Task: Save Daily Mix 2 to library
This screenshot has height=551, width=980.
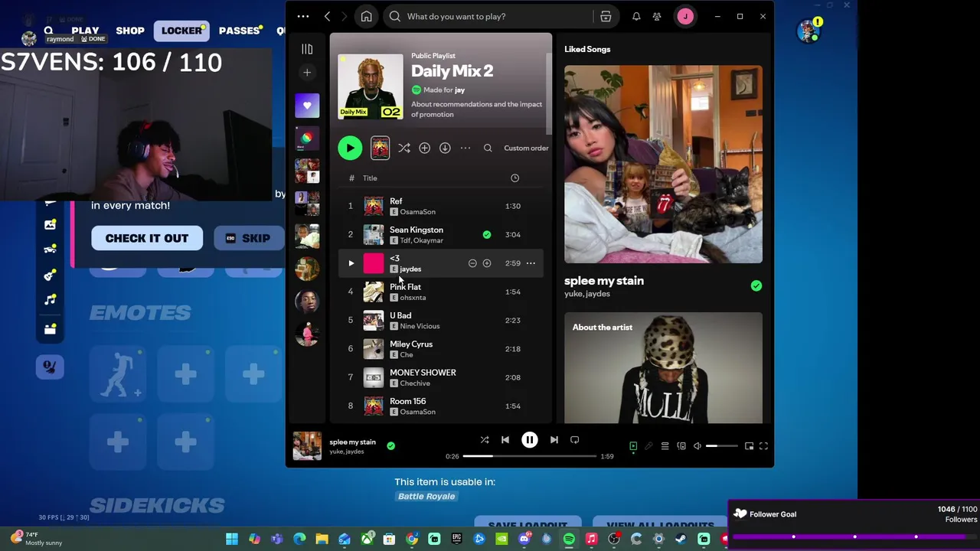Action: (x=424, y=148)
